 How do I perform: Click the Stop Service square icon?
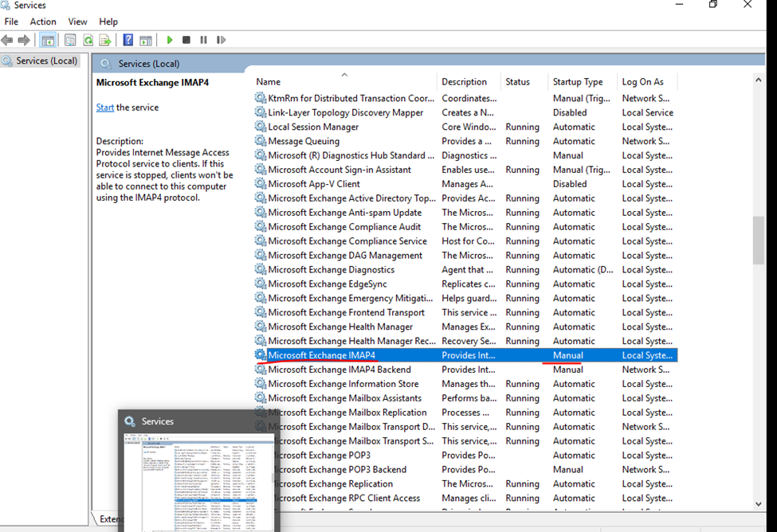186,40
